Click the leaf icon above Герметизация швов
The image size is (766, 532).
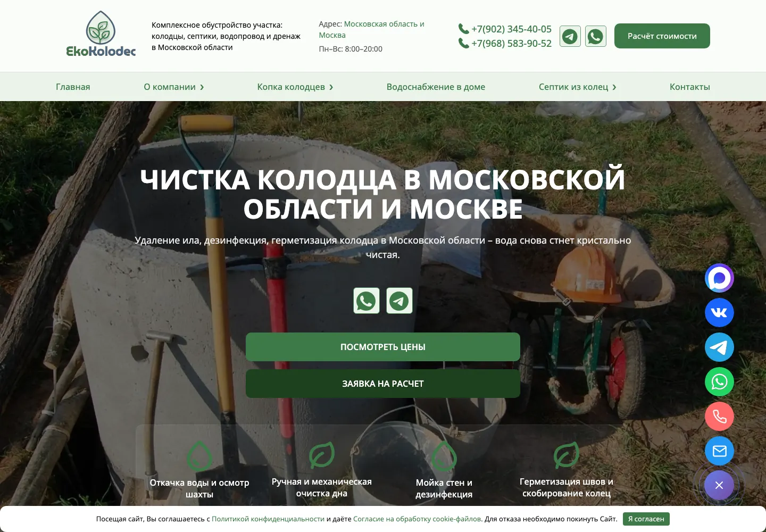click(567, 455)
